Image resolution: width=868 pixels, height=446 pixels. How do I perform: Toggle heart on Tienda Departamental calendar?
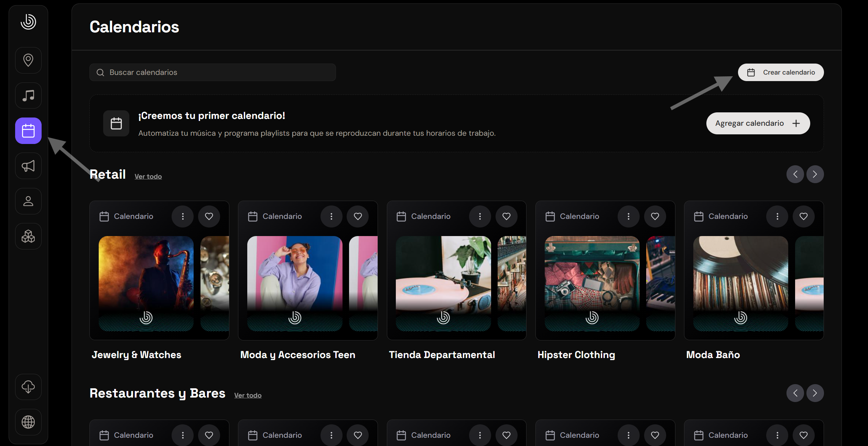coord(506,216)
